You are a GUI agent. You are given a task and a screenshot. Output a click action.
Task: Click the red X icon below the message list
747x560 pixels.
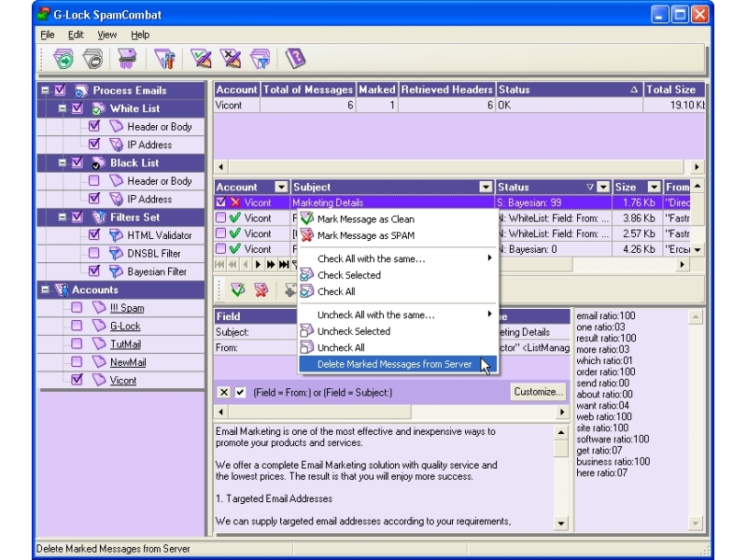tap(261, 290)
